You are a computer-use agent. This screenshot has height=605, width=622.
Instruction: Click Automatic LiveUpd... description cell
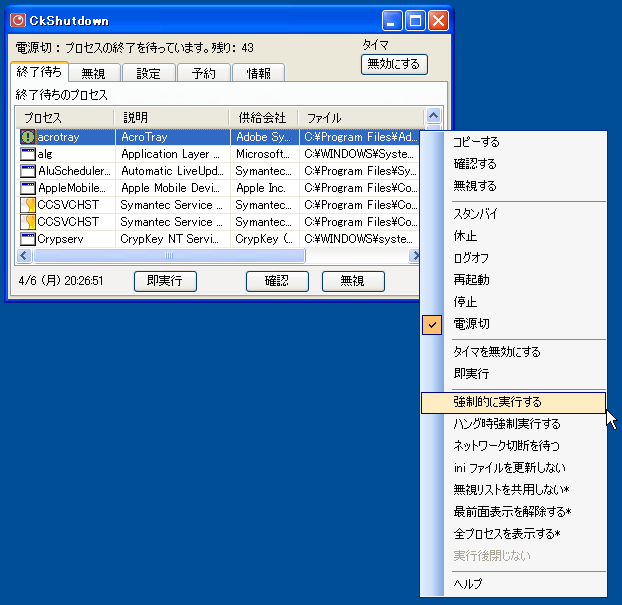click(x=173, y=171)
